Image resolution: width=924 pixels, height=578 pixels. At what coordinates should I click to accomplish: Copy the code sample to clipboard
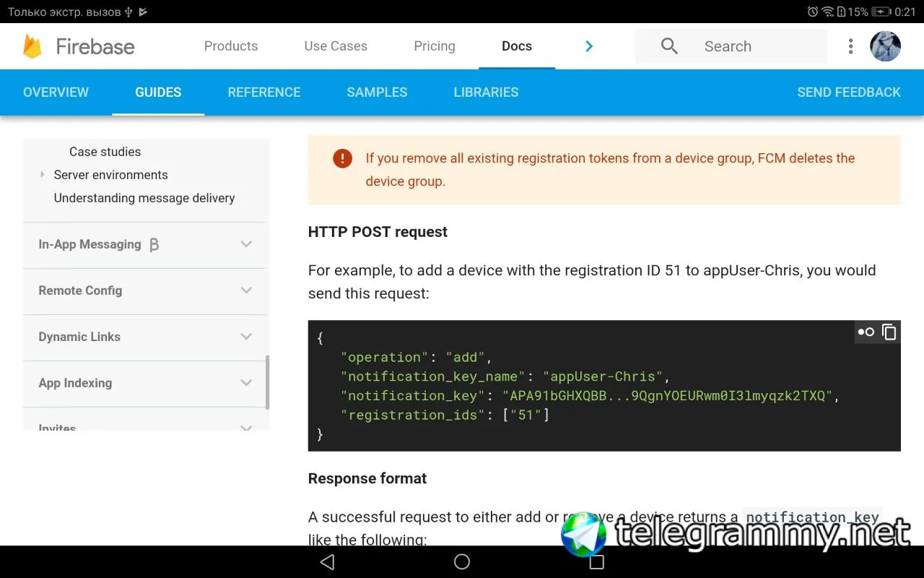pos(889,332)
